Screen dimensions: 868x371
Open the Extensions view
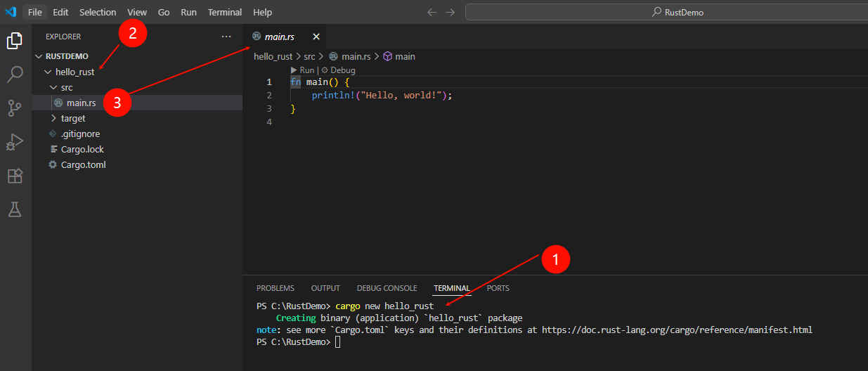[x=15, y=176]
